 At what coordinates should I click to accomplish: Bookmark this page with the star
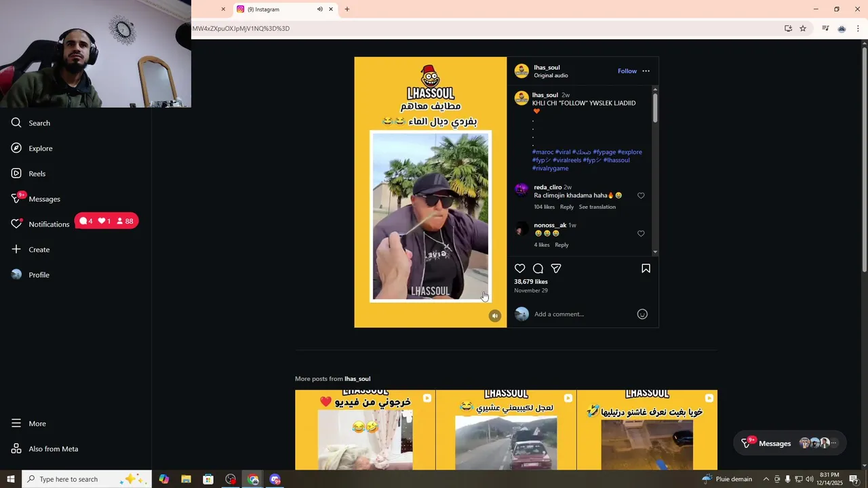tap(803, 28)
